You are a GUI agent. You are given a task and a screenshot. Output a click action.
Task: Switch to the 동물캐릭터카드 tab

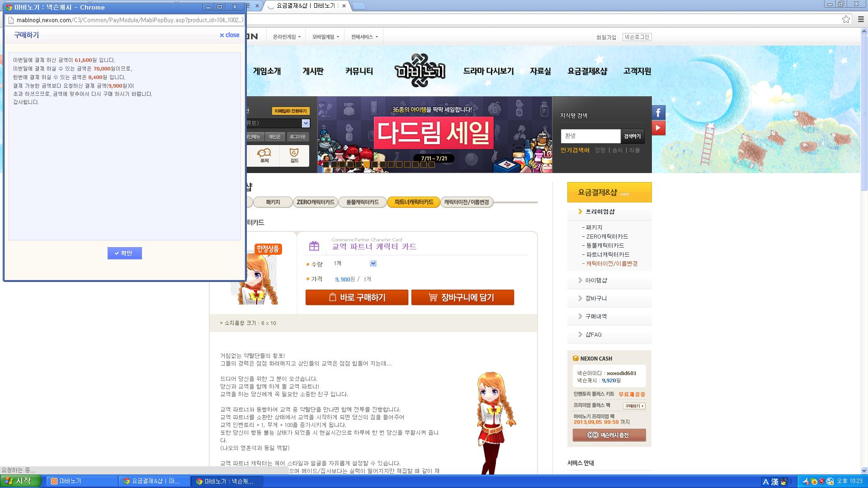[x=363, y=202]
